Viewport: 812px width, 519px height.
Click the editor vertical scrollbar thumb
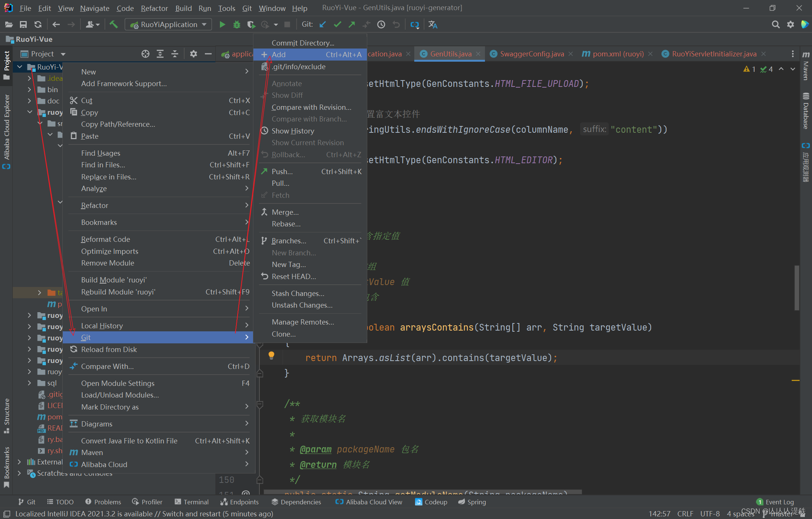pyautogui.click(x=797, y=287)
